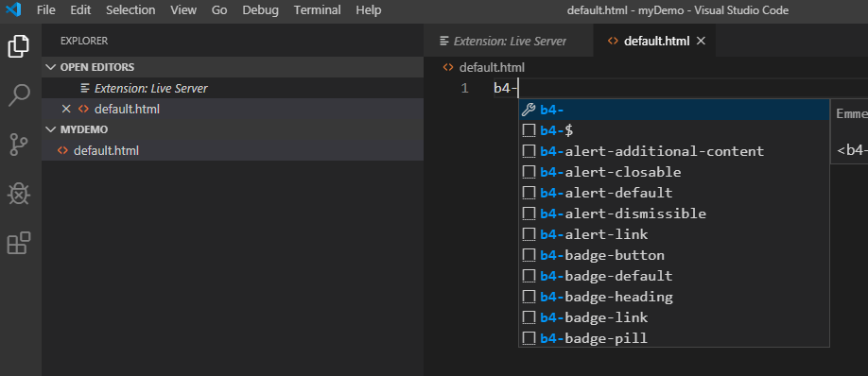
Task: Open the Source Control view
Action: click(19, 145)
